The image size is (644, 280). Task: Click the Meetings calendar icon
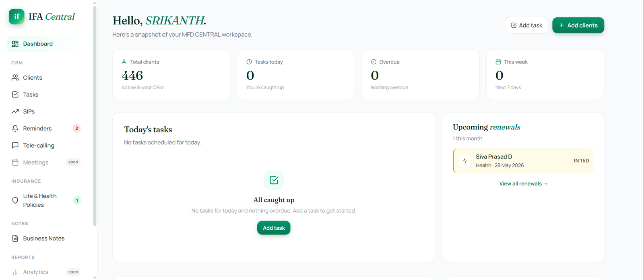pos(15,163)
